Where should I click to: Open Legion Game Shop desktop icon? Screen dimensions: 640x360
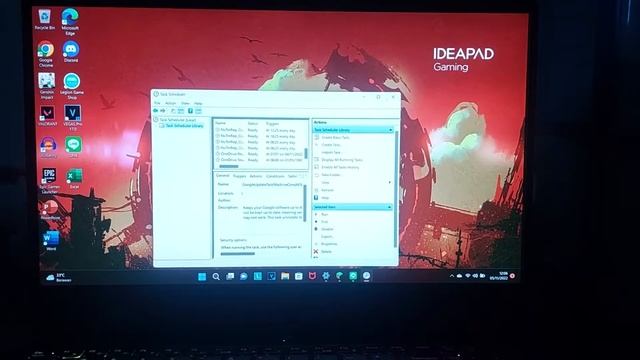coord(72,87)
